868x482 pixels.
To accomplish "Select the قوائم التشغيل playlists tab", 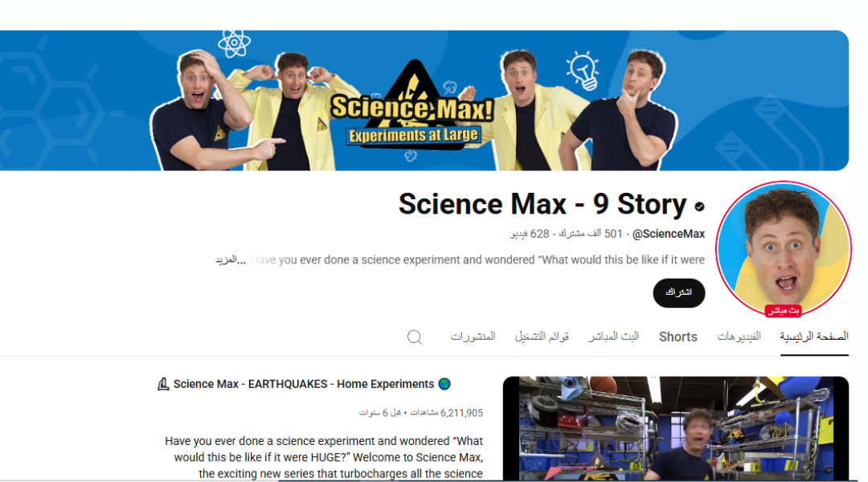I will pos(542,337).
